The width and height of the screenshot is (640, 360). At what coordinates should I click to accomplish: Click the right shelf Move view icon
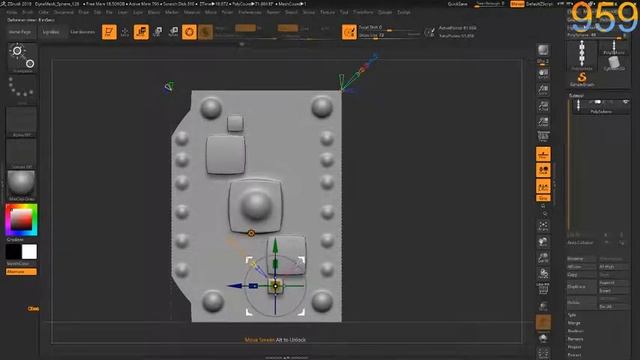543,242
